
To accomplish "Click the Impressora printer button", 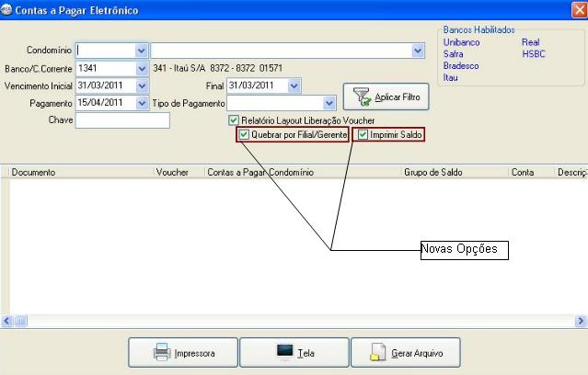I will 182,352.
